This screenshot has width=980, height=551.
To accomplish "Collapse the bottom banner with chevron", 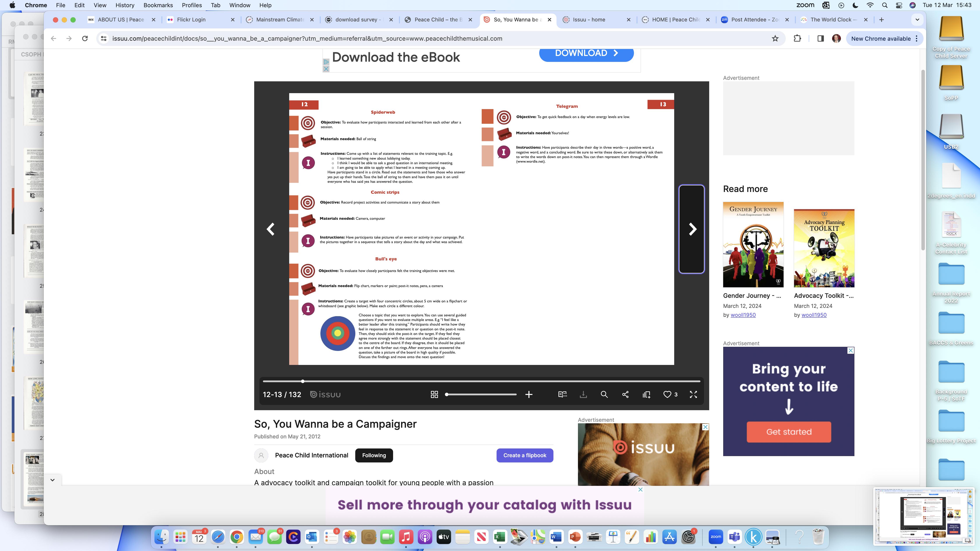I will [52, 480].
